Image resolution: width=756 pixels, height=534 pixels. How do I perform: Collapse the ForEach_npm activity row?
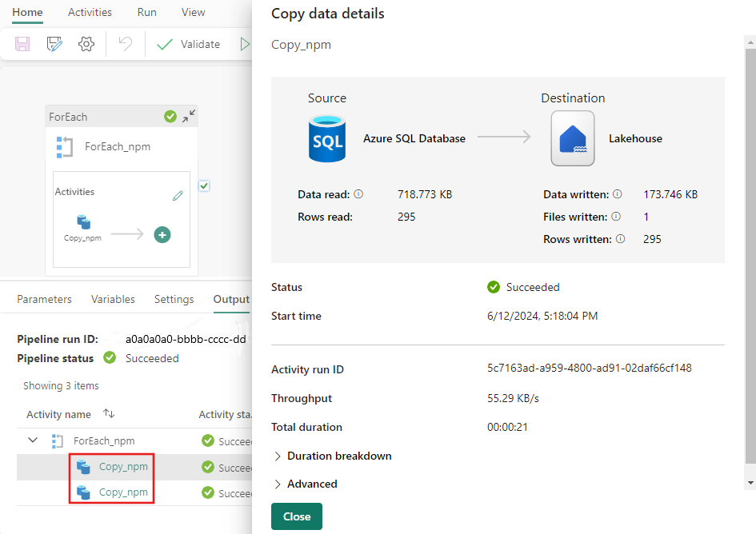tap(32, 440)
